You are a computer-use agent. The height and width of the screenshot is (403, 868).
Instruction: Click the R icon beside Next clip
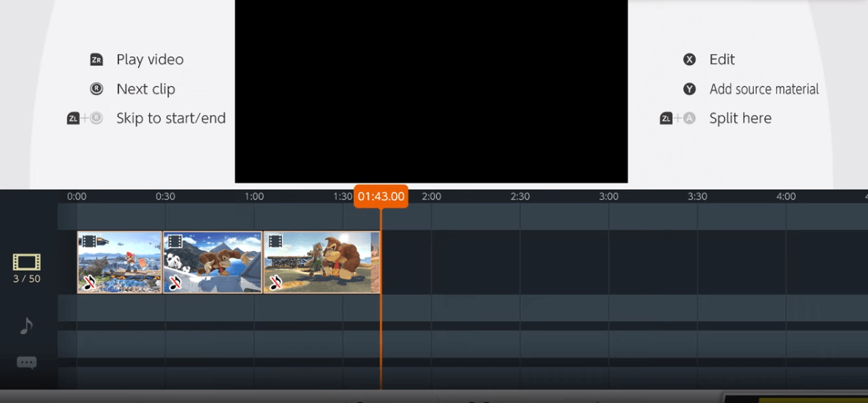[x=96, y=89]
